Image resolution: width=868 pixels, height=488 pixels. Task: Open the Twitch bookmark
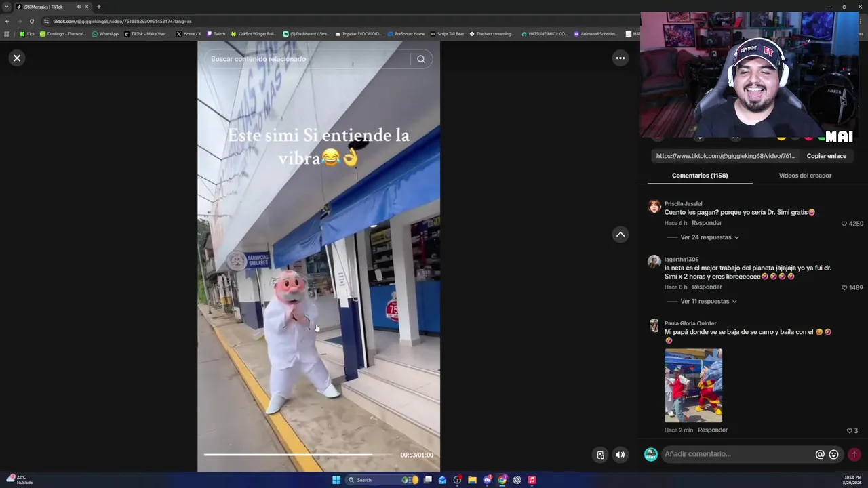(216, 34)
